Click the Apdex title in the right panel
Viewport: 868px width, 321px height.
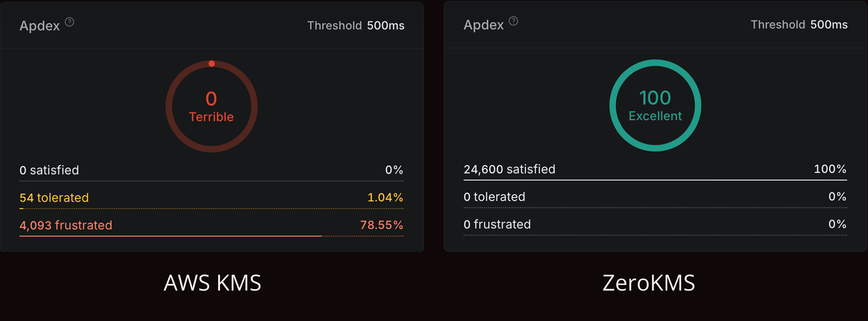pos(483,25)
